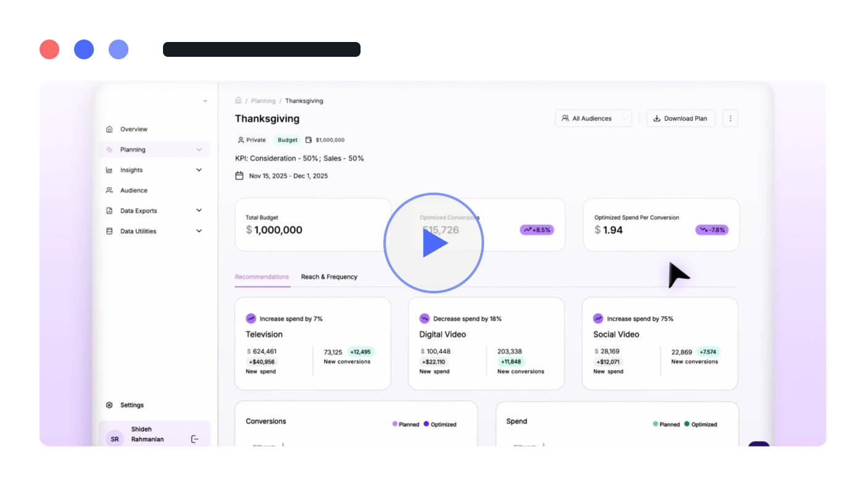This screenshot has height=486, width=868.
Task: Collapse the Planning chevron
Action: (x=199, y=149)
